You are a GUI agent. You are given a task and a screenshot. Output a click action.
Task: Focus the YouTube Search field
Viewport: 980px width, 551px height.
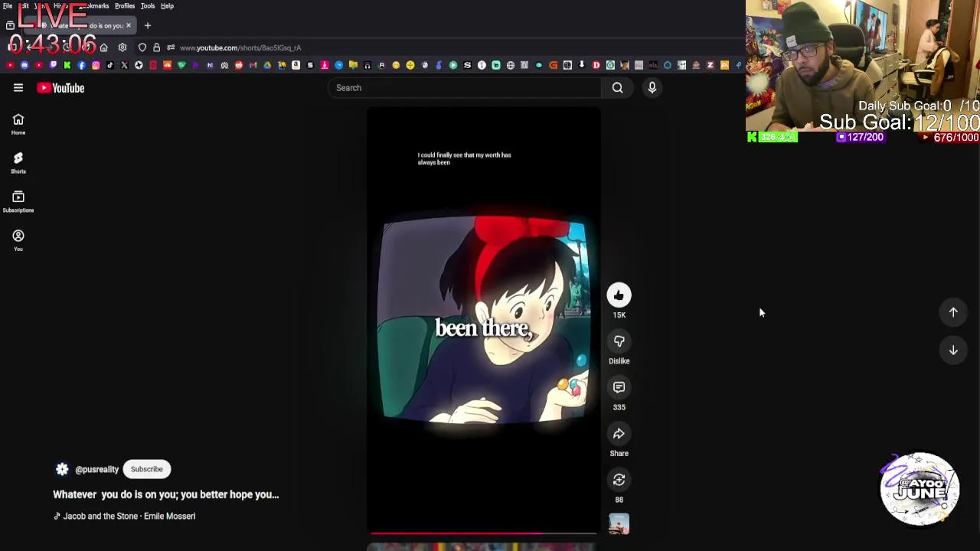coord(464,88)
